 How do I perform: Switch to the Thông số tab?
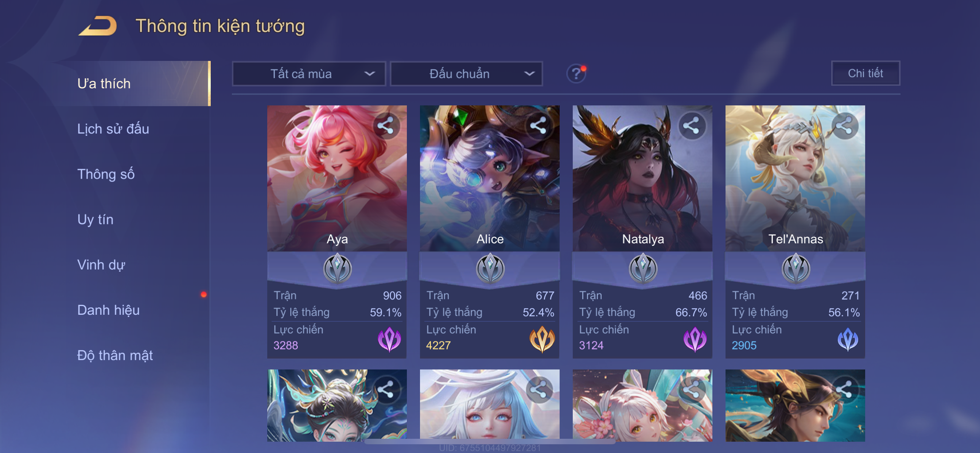106,174
